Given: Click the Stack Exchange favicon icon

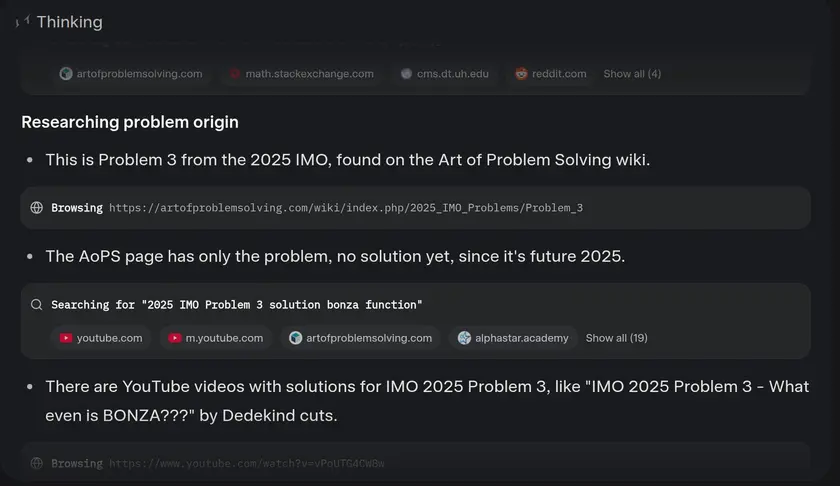Looking at the screenshot, I should pos(235,73).
